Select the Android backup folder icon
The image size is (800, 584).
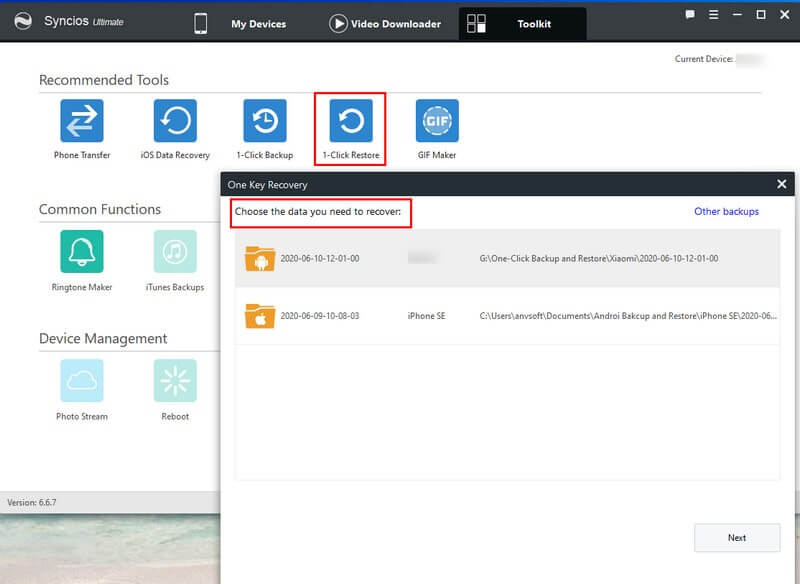click(x=260, y=259)
